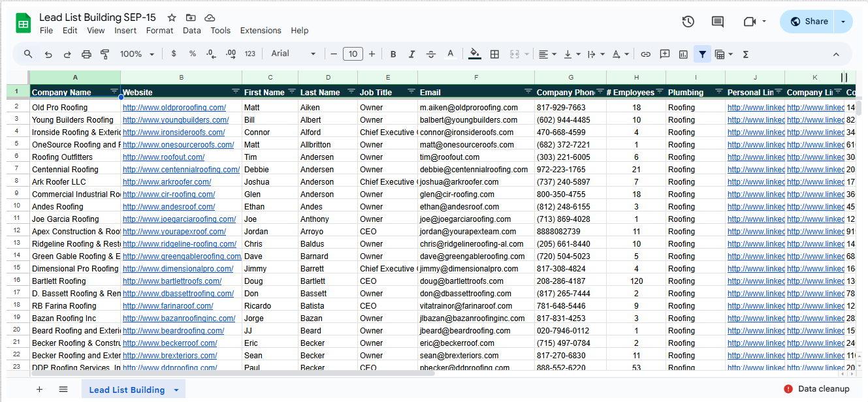Toggle bold formatting

coord(393,54)
